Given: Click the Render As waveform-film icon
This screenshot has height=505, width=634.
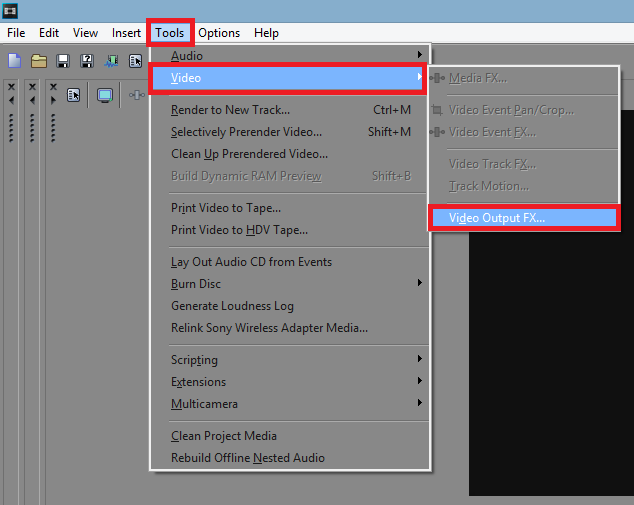Looking at the screenshot, I should tap(111, 61).
